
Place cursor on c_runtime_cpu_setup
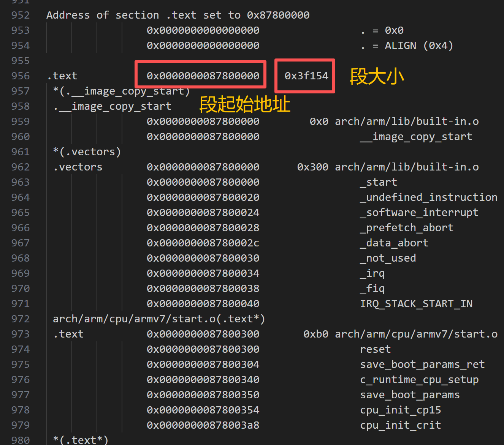[419, 380]
